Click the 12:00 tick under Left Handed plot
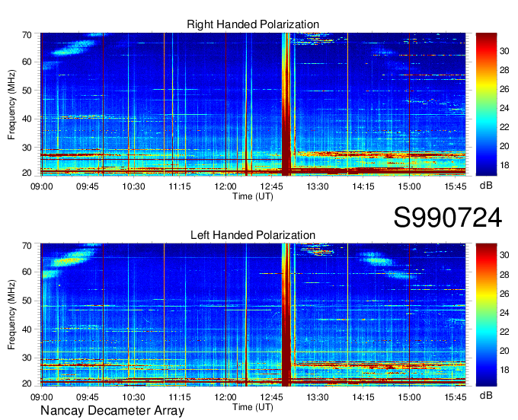Screen dimensions: 518x420 coord(225,397)
